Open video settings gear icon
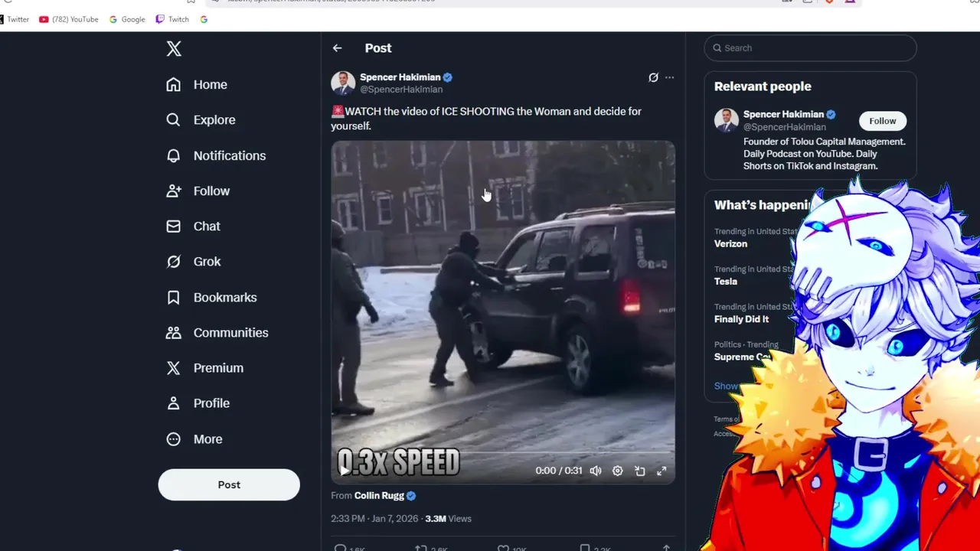 tap(618, 471)
